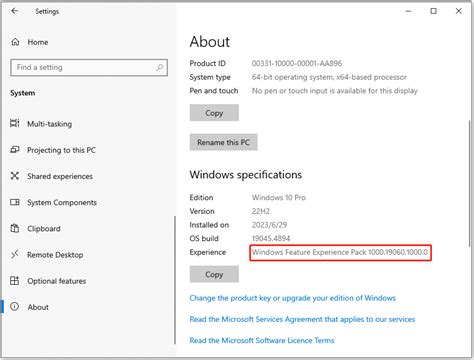Click the OS build value 19045.4894
Viewport: 474px width, 360px height.
pos(271,239)
